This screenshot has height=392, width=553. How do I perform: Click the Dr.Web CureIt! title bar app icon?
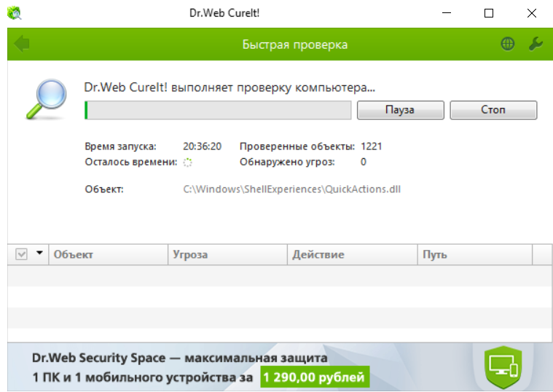coord(15,13)
